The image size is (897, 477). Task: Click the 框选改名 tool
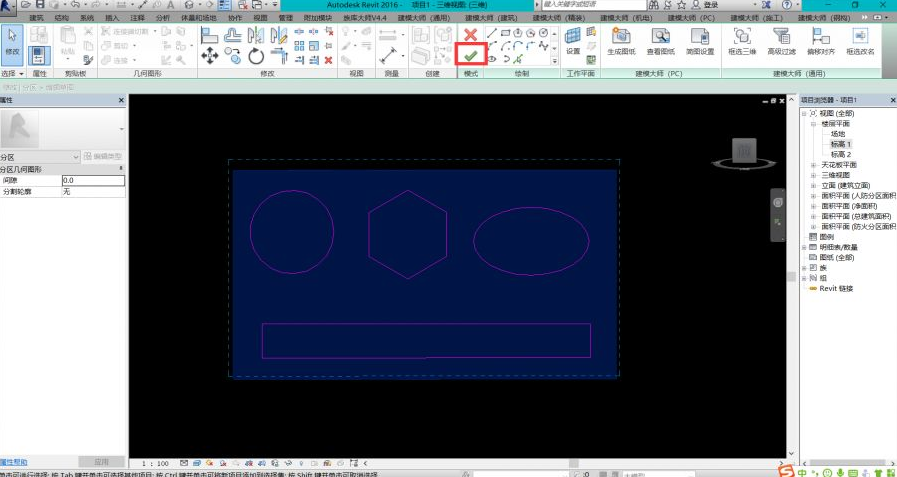(860, 41)
